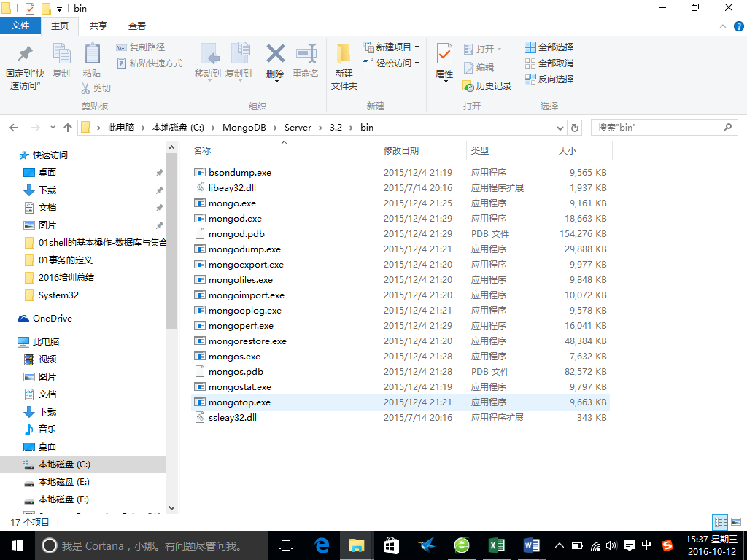Viewport: 747px width, 560px height.
Task: Open the Delete button dropdown arrow
Action: (275, 82)
